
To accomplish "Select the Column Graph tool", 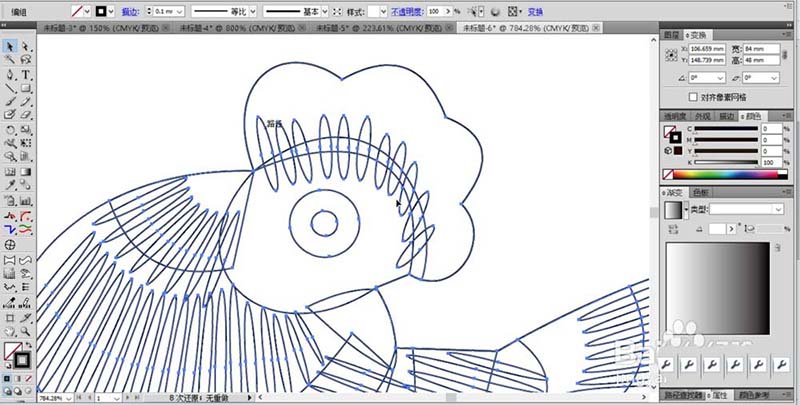I will point(26,200).
